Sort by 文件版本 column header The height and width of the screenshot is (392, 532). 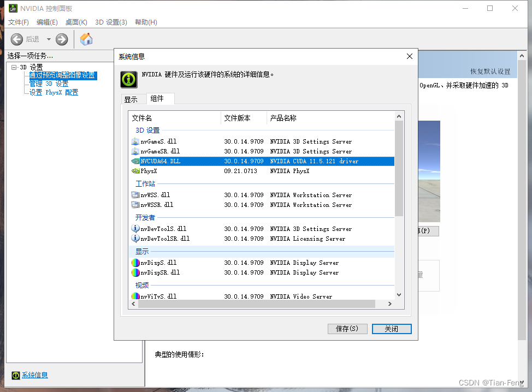click(244, 118)
